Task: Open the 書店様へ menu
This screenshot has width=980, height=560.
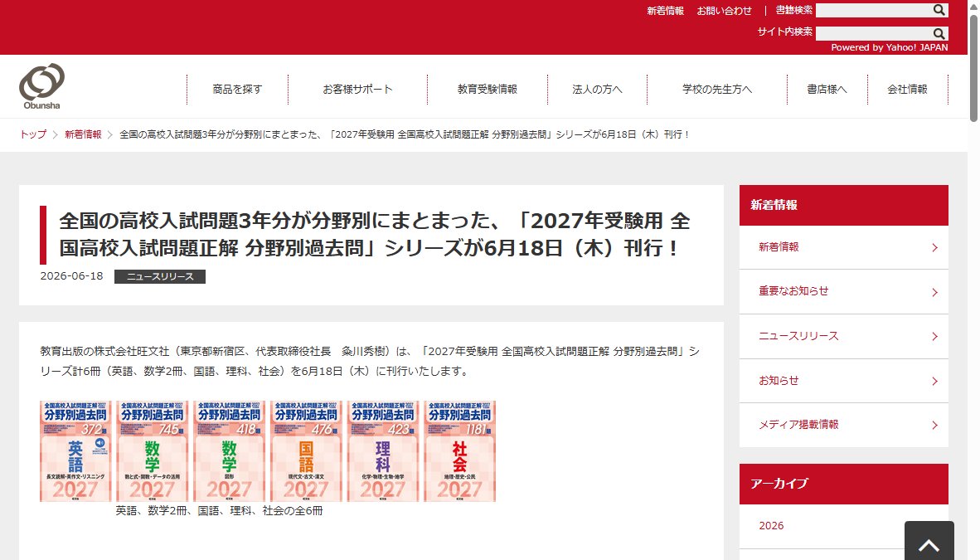Action: tap(827, 89)
